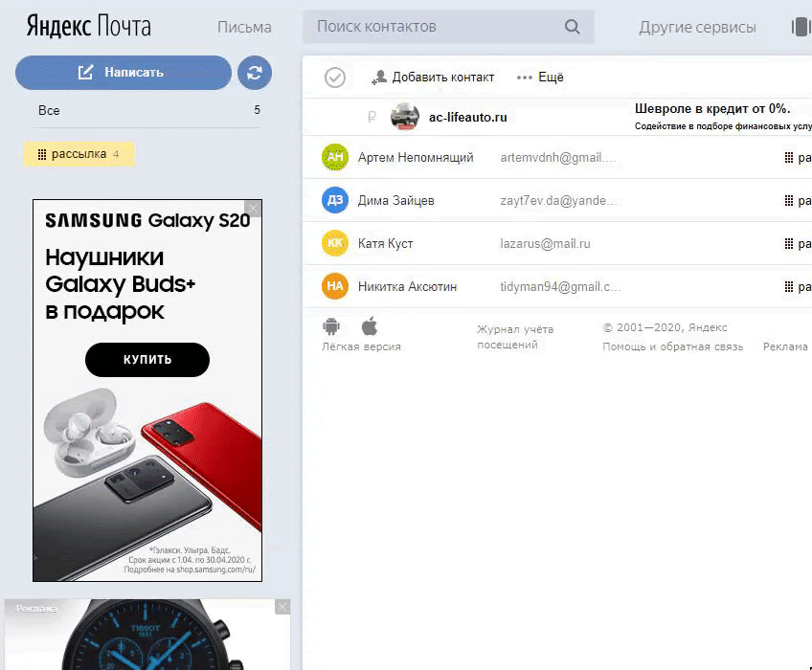This screenshot has height=670, width=812.
Task: Open Лёгкая версия link
Action: click(361, 346)
